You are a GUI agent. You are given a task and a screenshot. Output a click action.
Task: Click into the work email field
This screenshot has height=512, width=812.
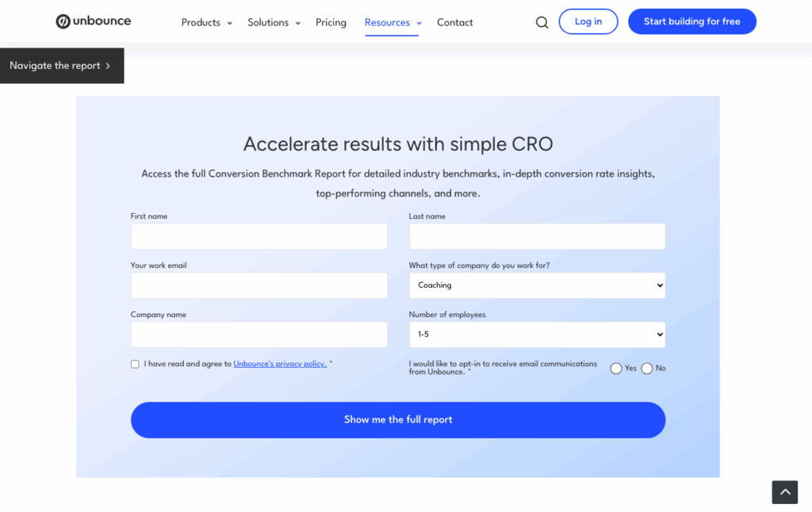click(x=259, y=285)
